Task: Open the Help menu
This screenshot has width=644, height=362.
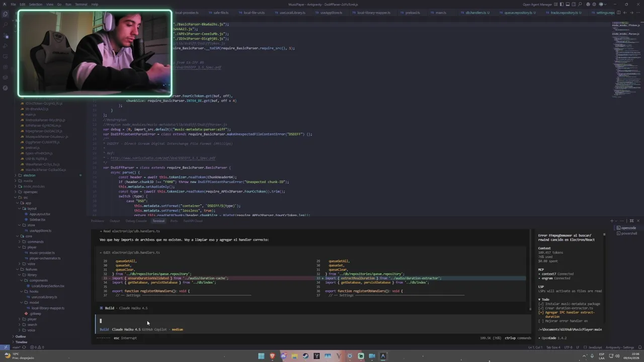Action: coord(95,4)
